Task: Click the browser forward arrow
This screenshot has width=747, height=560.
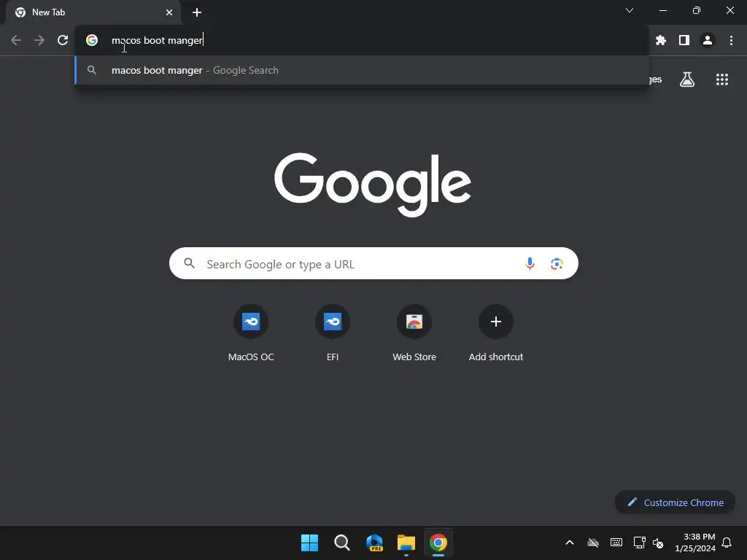Action: pyautogui.click(x=39, y=41)
